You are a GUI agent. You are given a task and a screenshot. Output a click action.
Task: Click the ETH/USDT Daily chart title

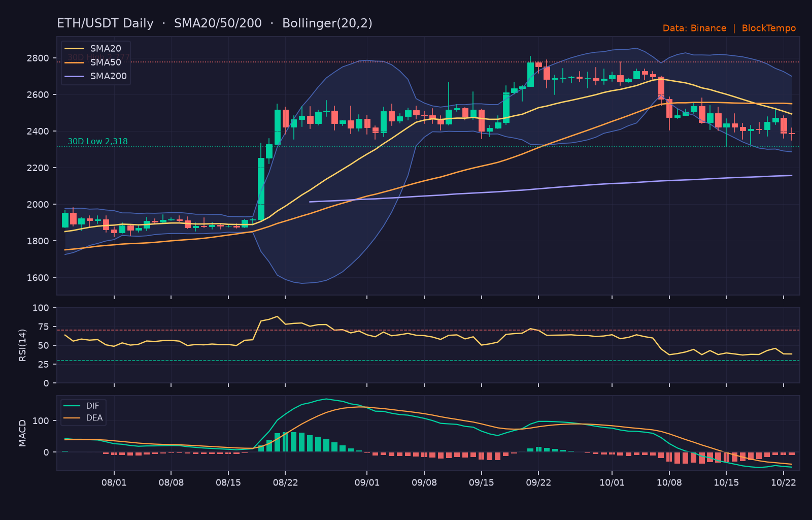(x=215, y=23)
